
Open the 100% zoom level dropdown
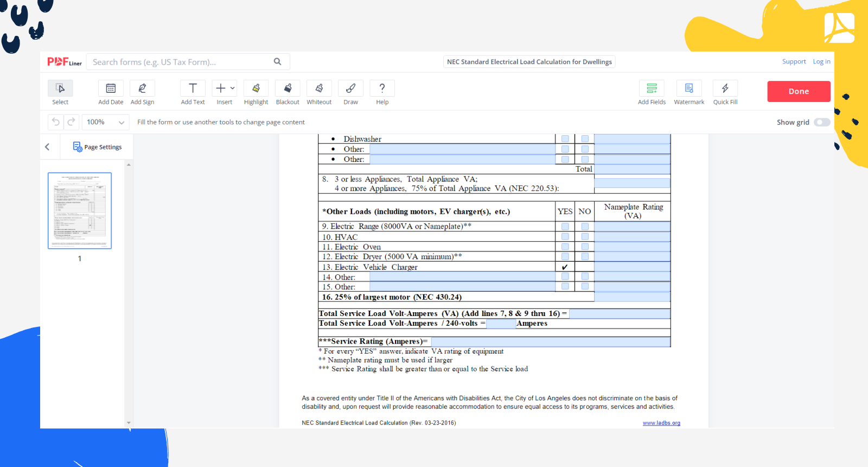tap(106, 122)
